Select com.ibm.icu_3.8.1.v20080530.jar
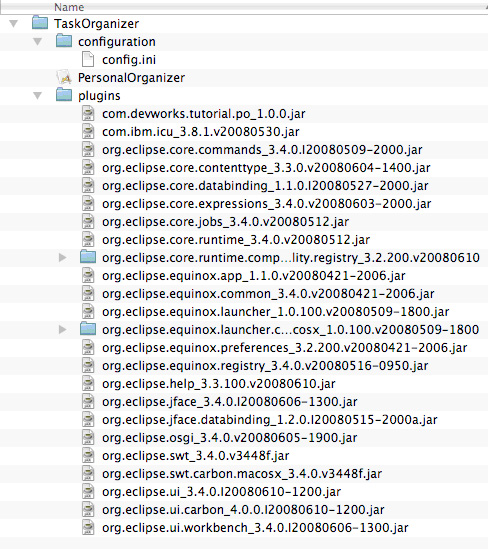The width and height of the screenshot is (488, 549). point(201,132)
